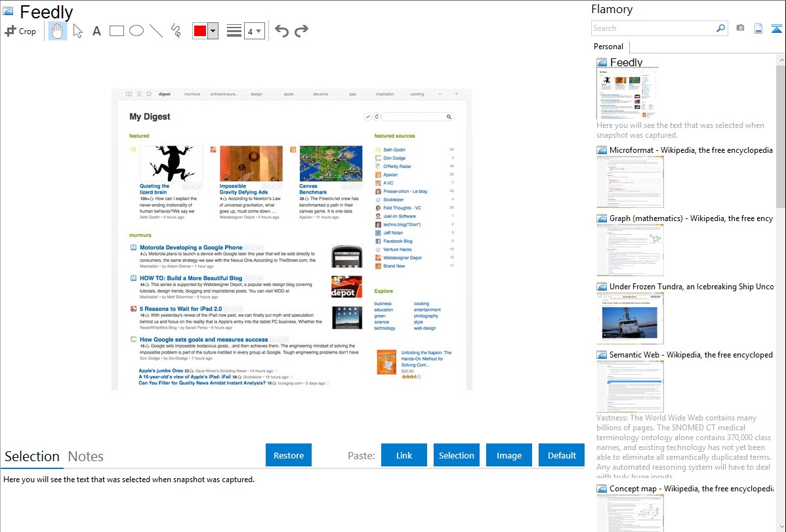Click the browser icon beside Semantic Web title
This screenshot has height=532, width=786.
[x=602, y=355]
